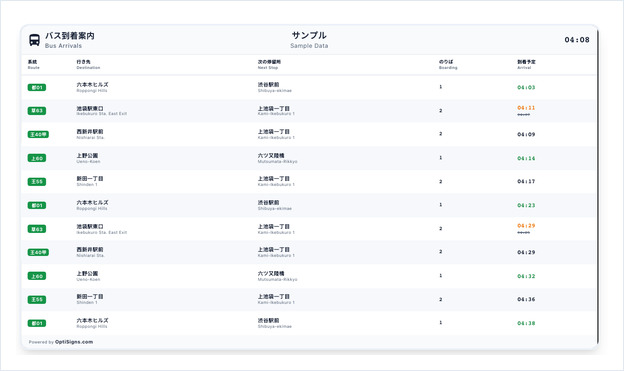Image resolution: width=624 pixels, height=371 pixels.
Task: Click 渋谷駅前 next stop in 04:38 row
Action: (x=268, y=320)
